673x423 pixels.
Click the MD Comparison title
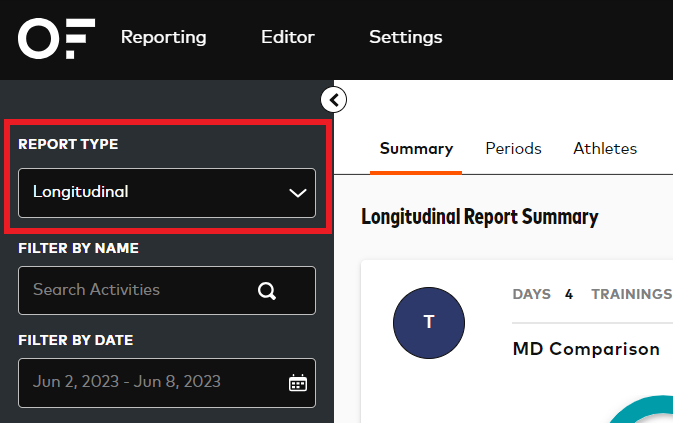(586, 349)
